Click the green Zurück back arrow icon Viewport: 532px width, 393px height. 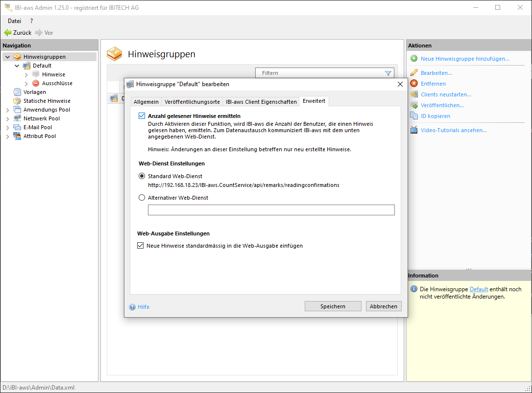coord(7,33)
